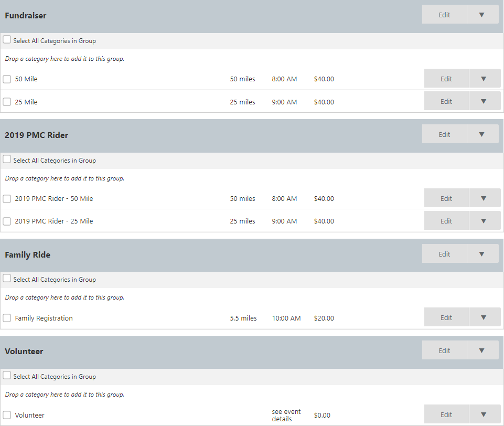Screen dimensions: 504x426
Task: Edit the Family Ride group
Action: point(444,254)
